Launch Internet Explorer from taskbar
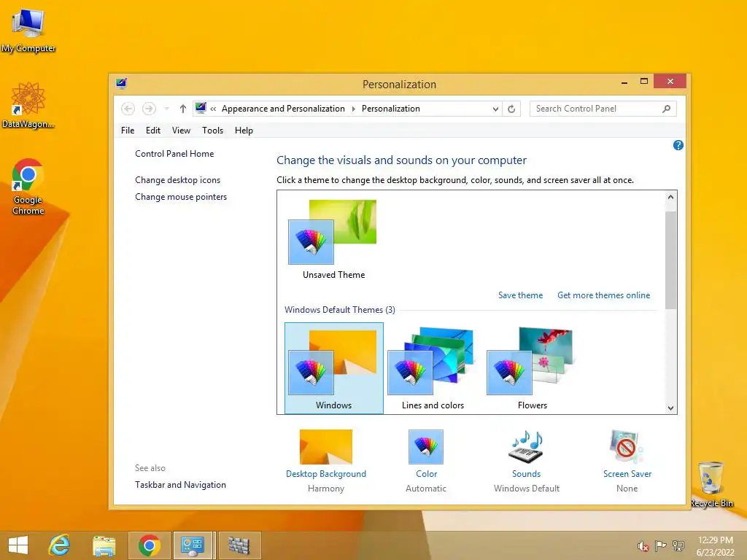747x560 pixels. click(x=60, y=545)
